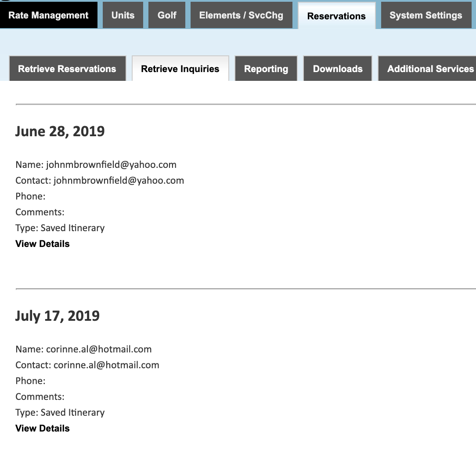
Task: Switch to the Units tab
Action: pos(123,15)
